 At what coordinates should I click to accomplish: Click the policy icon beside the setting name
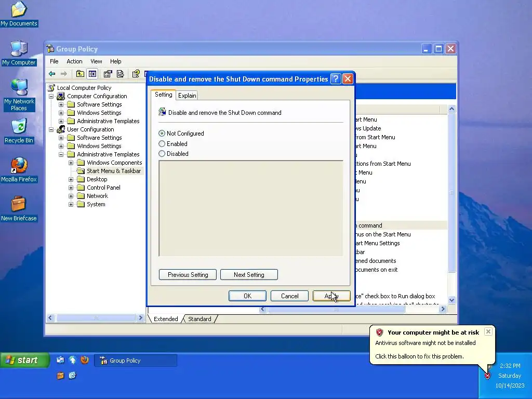tap(162, 112)
